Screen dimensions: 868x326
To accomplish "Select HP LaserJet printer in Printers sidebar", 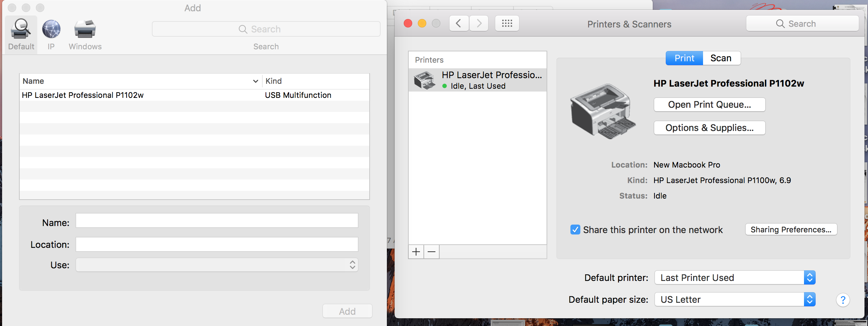I will pyautogui.click(x=478, y=80).
